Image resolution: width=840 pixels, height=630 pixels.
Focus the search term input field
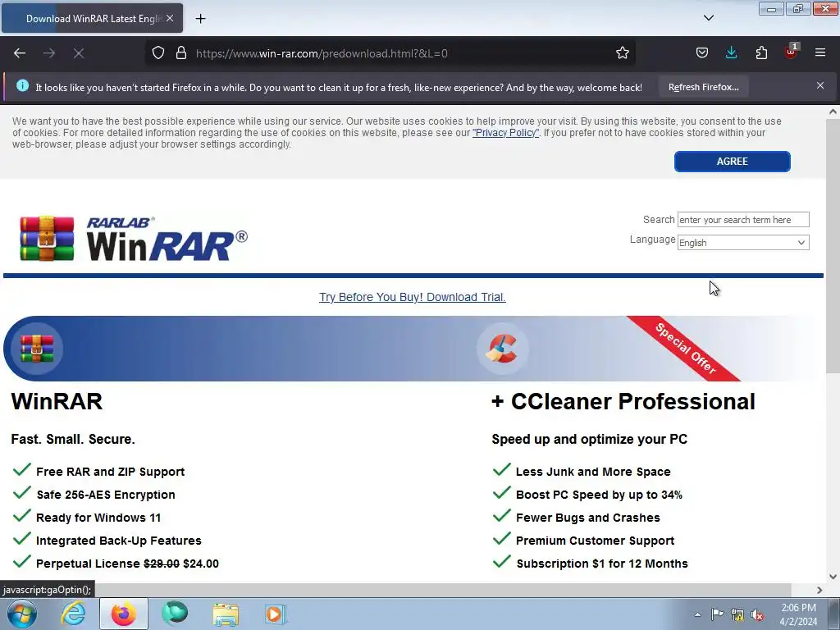click(x=743, y=220)
